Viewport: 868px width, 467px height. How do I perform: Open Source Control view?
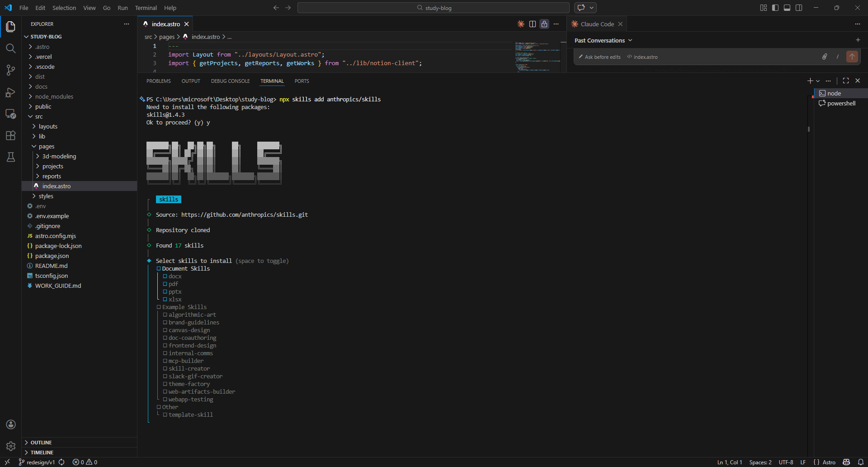pos(11,70)
